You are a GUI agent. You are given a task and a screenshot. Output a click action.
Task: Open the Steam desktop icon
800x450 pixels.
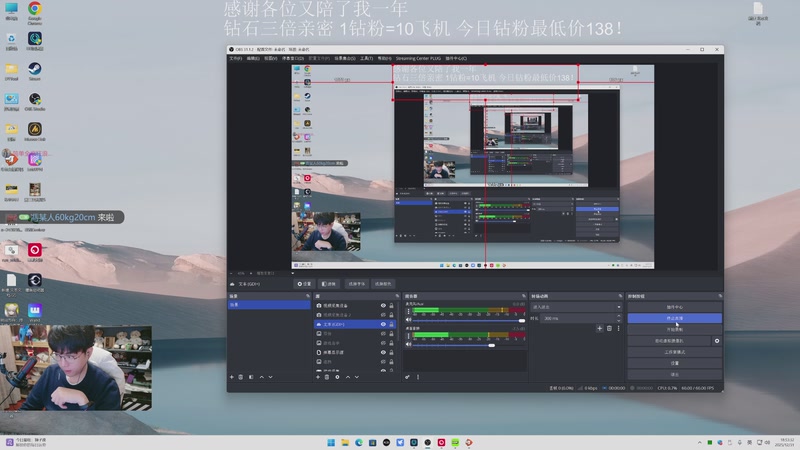click(35, 71)
